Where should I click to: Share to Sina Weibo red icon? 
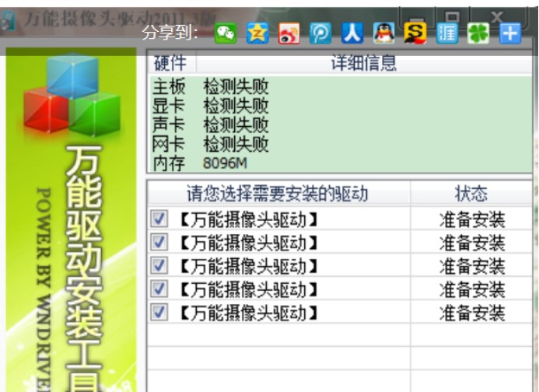pyautogui.click(x=289, y=33)
